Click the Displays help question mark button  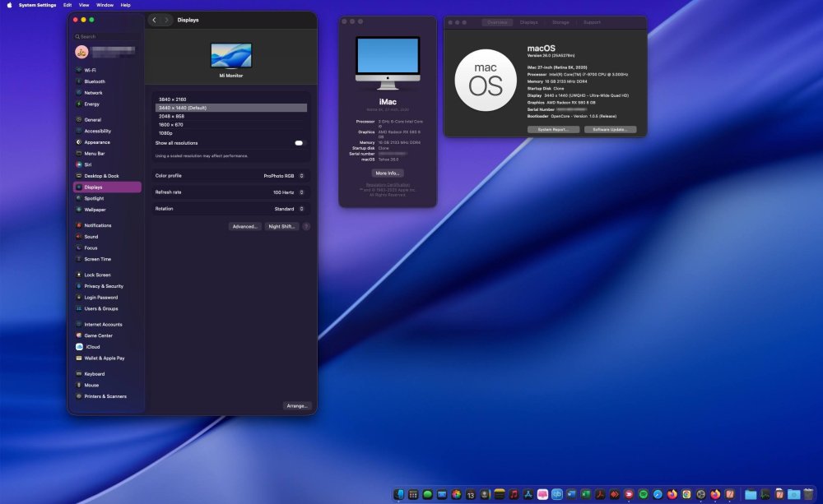tap(306, 227)
